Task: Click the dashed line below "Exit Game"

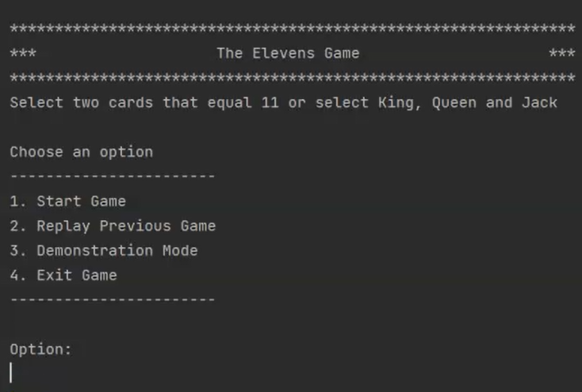Action: click(112, 299)
